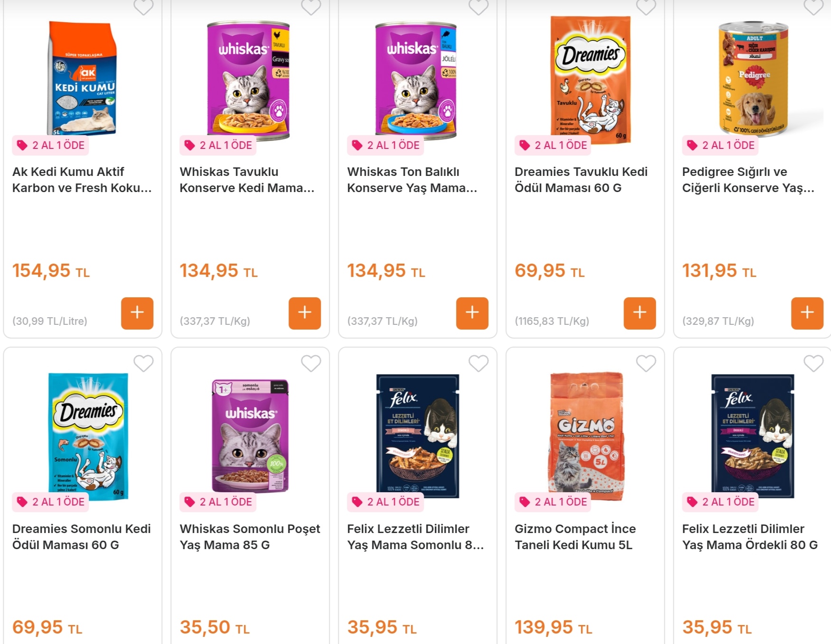
Task: Click 2 AL 1 ÖDE badge on Ak Kedi Kumu
Action: [51, 145]
